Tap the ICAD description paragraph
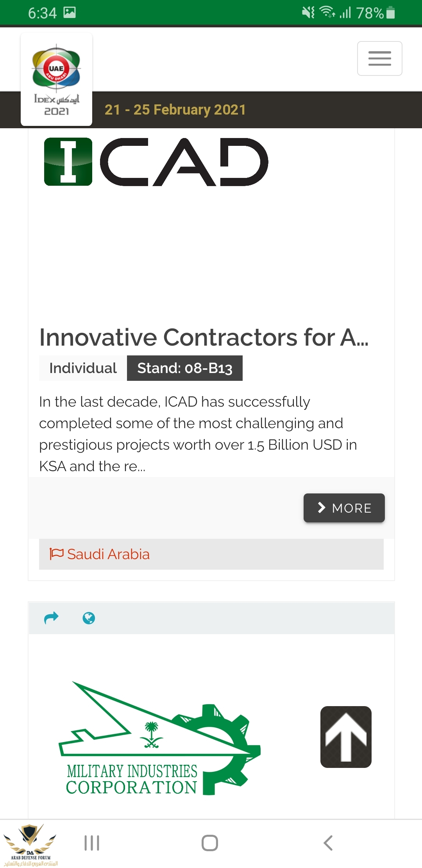 [198, 434]
